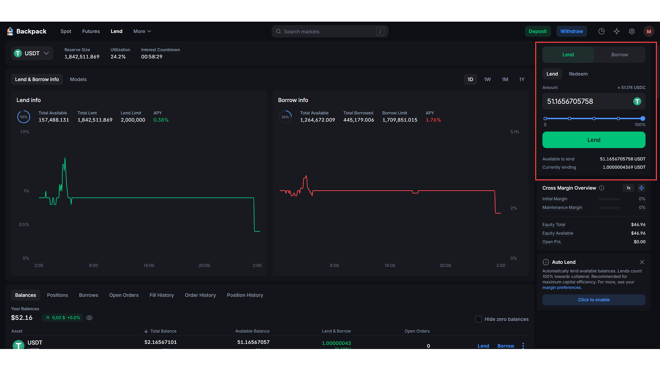The width and height of the screenshot is (660, 371).
Task: Toggle balance visibility eye icon
Action: tap(89, 318)
